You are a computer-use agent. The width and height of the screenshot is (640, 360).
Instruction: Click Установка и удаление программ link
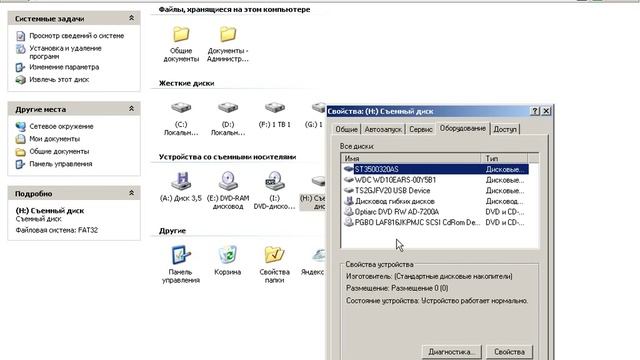(65, 52)
